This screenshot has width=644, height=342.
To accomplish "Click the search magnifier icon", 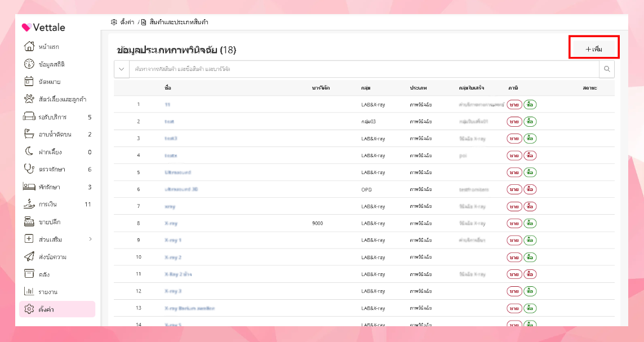I will coord(607,69).
